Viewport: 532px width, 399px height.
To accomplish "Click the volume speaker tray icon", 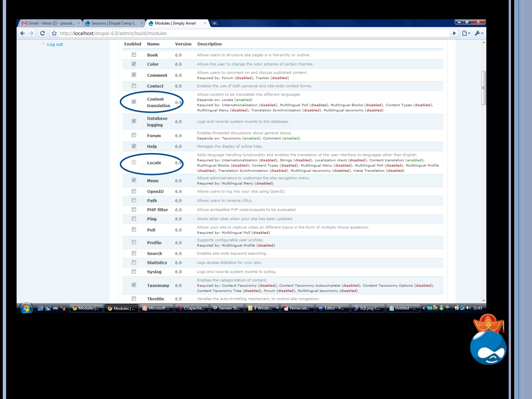I will (x=468, y=308).
